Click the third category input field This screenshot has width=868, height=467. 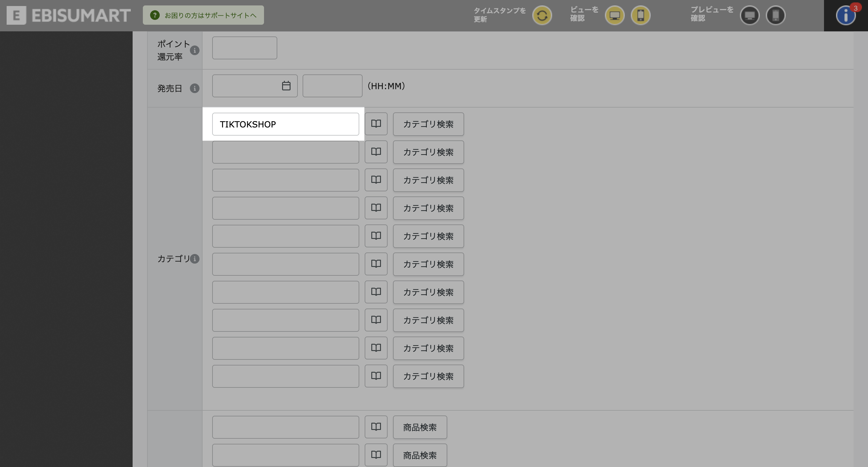click(285, 180)
